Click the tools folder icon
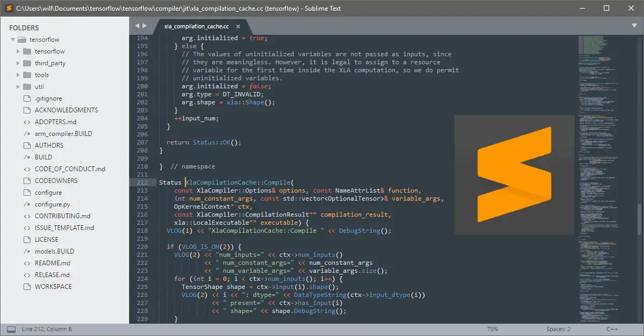 click(x=27, y=75)
